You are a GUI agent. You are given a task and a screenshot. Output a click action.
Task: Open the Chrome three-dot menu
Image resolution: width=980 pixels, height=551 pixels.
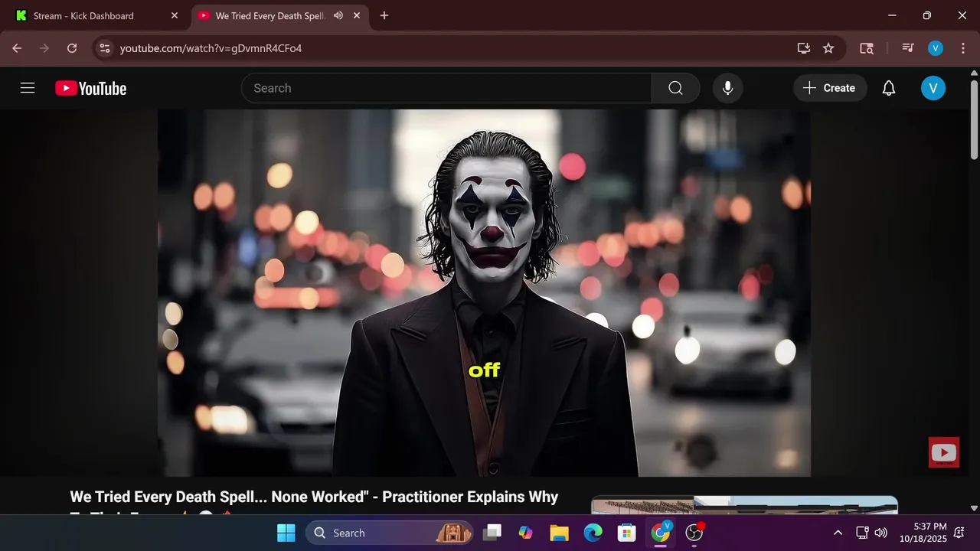[962, 48]
